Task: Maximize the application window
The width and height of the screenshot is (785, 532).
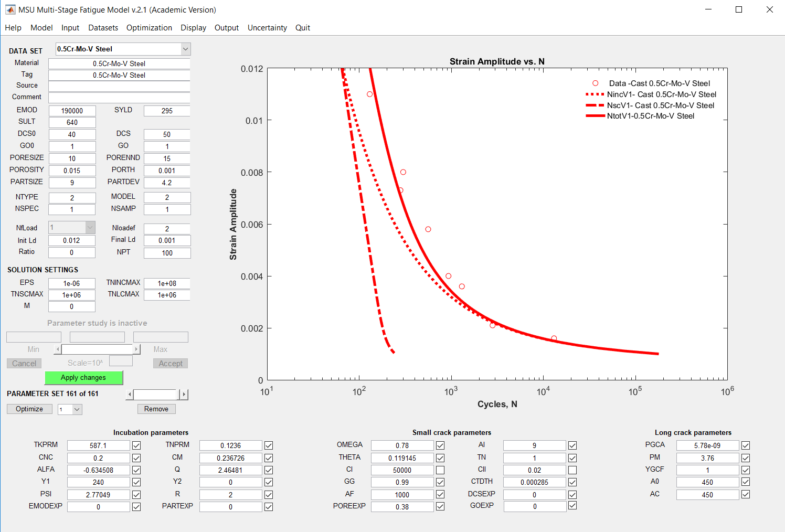Action: (739, 9)
